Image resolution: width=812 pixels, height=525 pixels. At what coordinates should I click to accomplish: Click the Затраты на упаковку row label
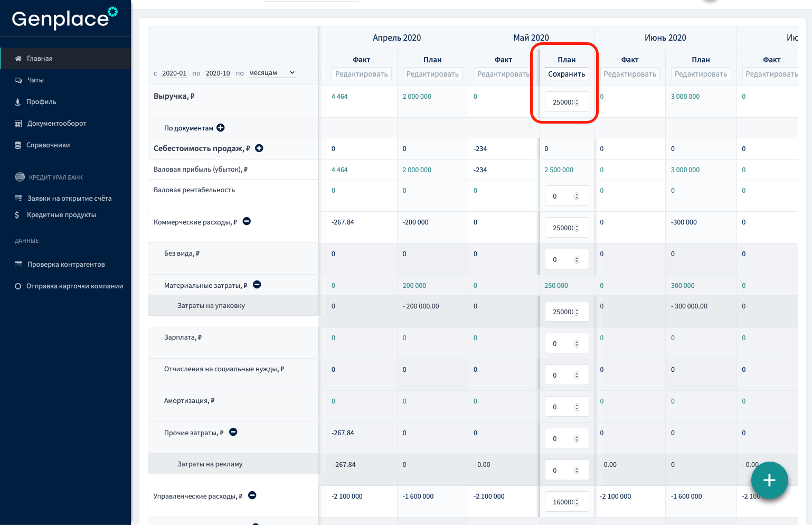click(x=211, y=306)
